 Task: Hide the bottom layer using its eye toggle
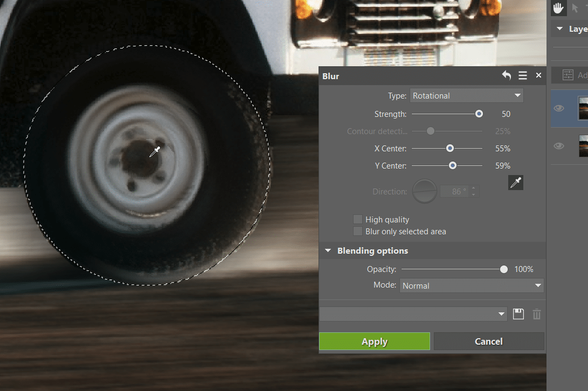click(558, 146)
